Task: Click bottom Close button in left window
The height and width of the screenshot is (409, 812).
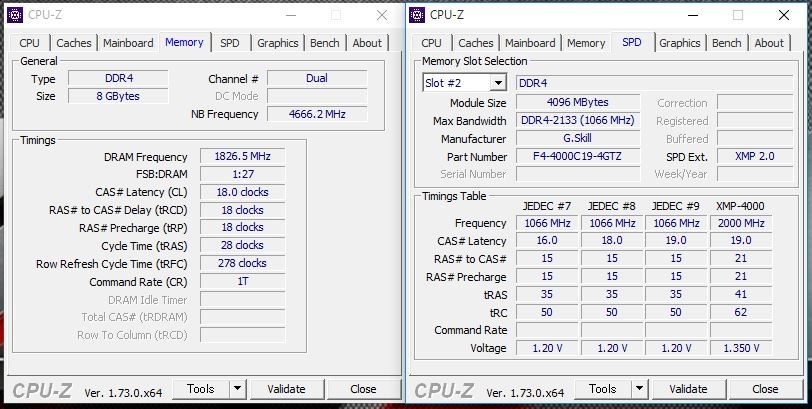Action: click(x=363, y=389)
